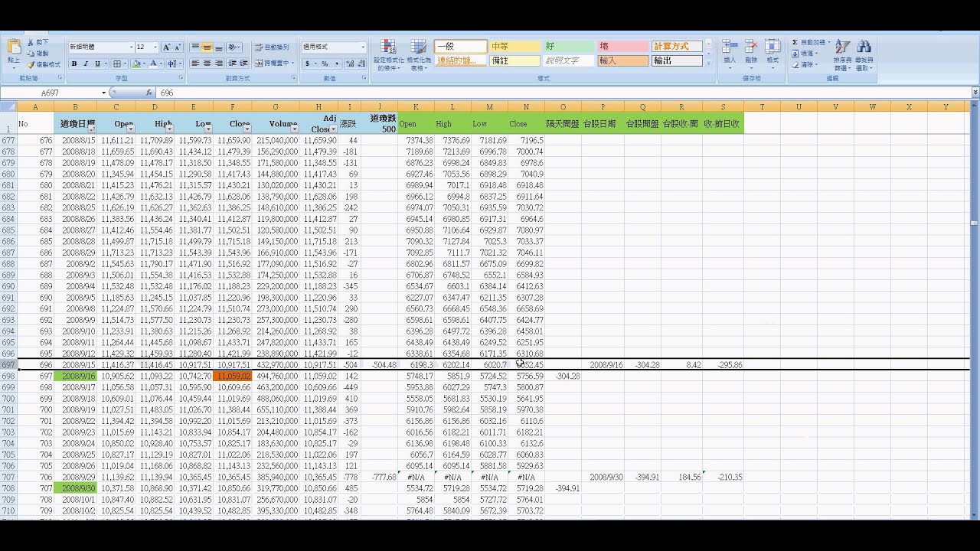
Task: Apply the Normal cell style
Action: pos(461,47)
